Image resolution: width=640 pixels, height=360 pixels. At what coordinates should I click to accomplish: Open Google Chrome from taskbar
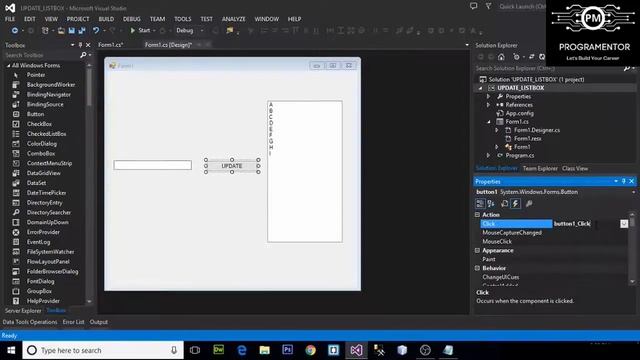(x=310, y=350)
